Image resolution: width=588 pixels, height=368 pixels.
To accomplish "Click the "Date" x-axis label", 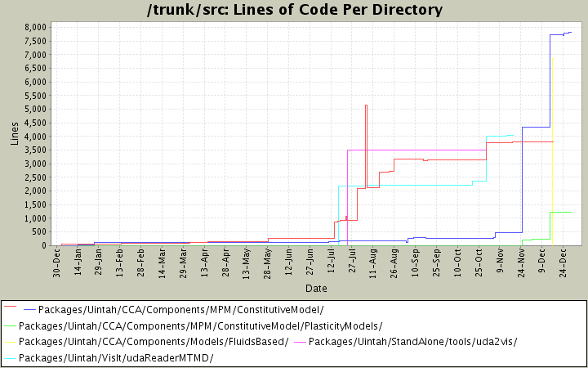I will coord(316,289).
